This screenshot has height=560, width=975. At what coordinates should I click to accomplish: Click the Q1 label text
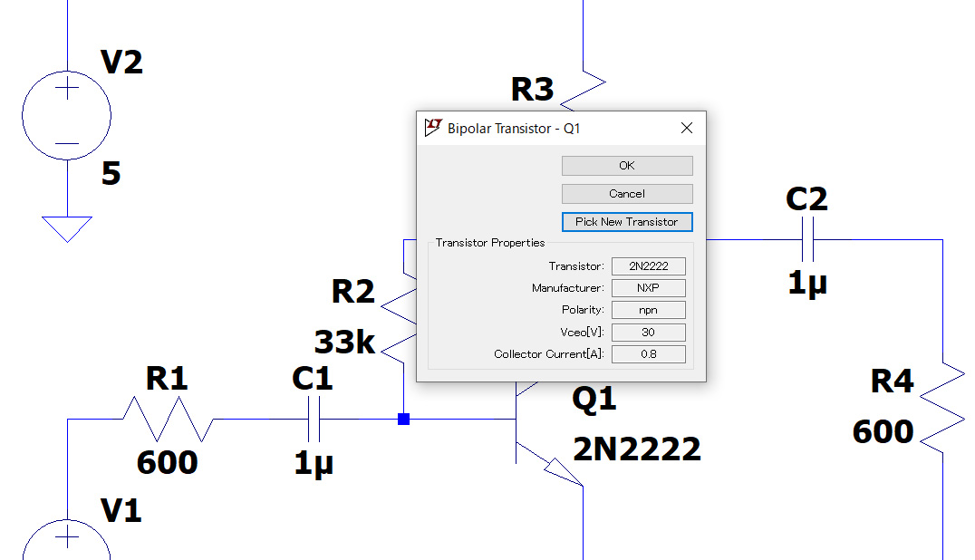click(594, 399)
